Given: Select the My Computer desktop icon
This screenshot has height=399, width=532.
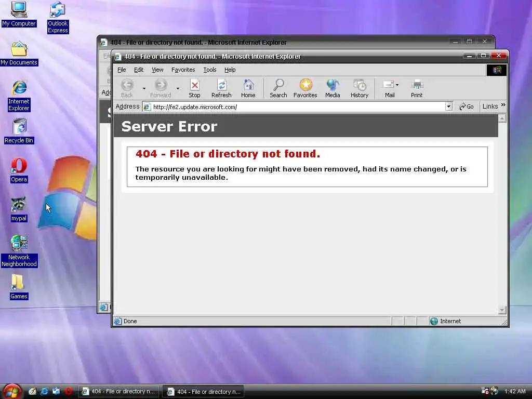Looking at the screenshot, I should pyautogui.click(x=19, y=14).
